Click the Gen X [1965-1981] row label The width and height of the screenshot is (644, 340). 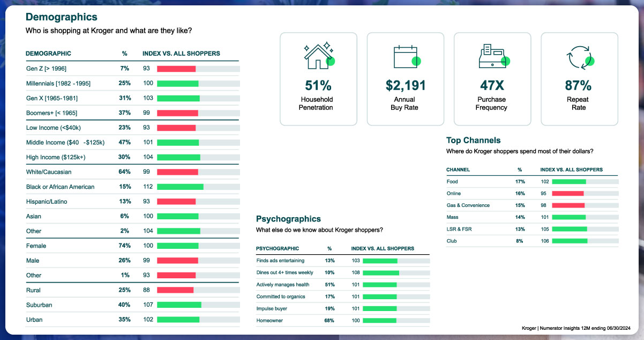[x=52, y=98]
